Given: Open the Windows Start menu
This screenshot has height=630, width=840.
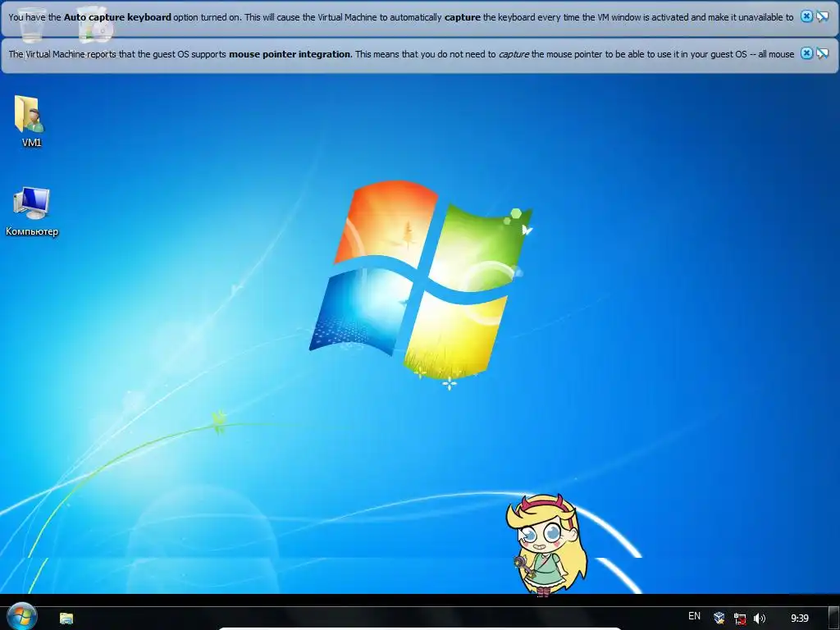Looking at the screenshot, I should coord(22,616).
